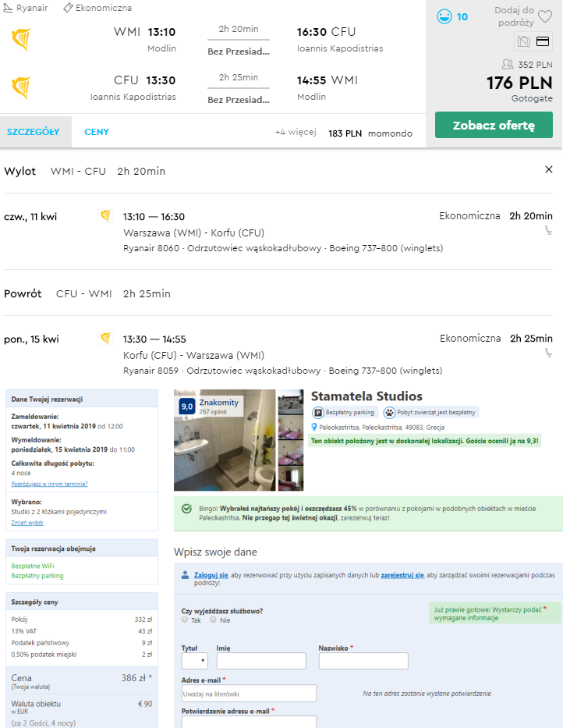The image size is (563, 728).
Task: Click the small Ryanair logo beside 15 kwi
Action: coord(105,339)
